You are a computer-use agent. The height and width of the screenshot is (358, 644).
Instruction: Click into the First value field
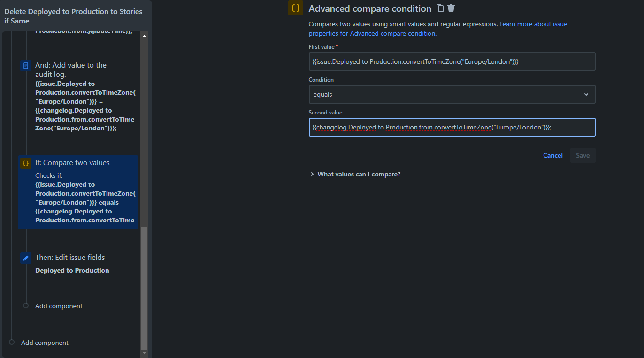pos(452,61)
